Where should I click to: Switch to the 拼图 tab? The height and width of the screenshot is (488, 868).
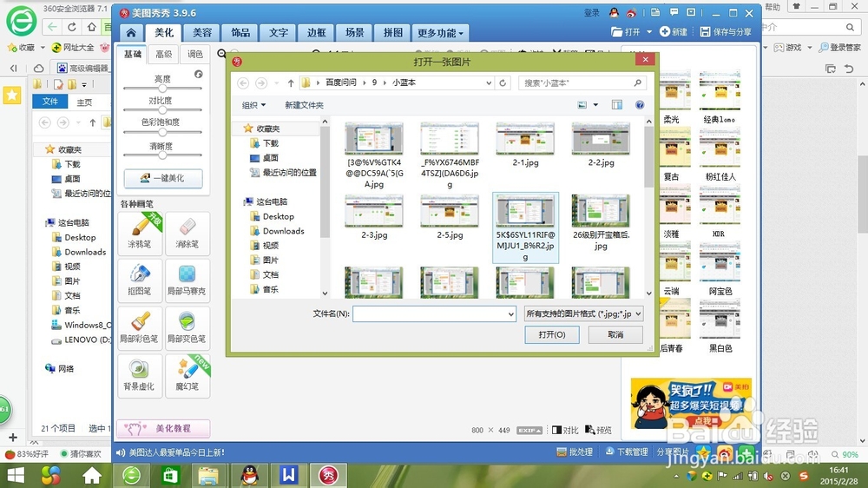coord(392,33)
